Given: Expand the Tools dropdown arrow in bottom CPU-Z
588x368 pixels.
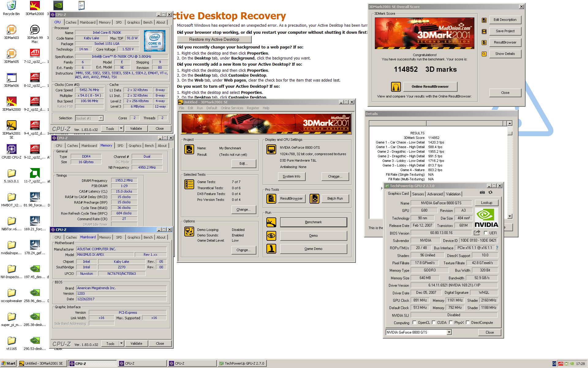Looking at the screenshot, I should click(122, 344).
